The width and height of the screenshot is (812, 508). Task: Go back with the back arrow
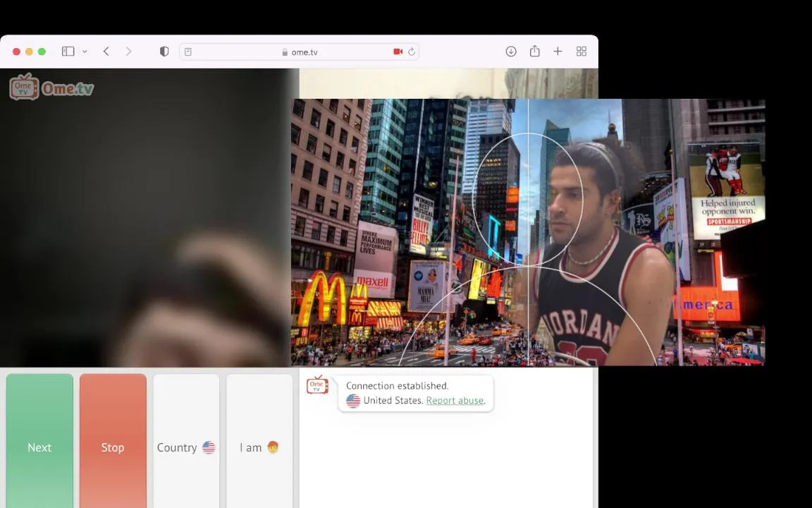point(106,52)
